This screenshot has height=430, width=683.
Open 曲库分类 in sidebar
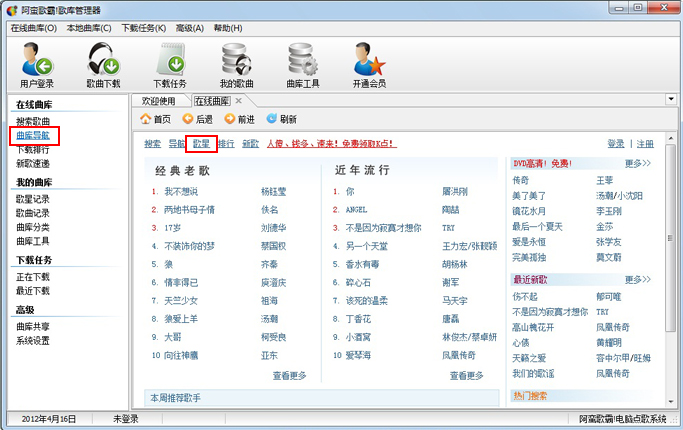click(33, 227)
